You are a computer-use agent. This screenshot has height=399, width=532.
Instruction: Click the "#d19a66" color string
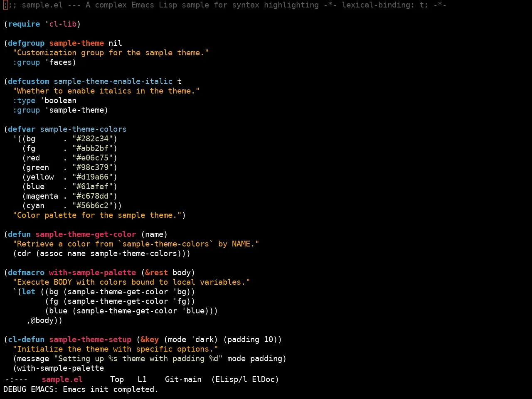[x=92, y=177]
